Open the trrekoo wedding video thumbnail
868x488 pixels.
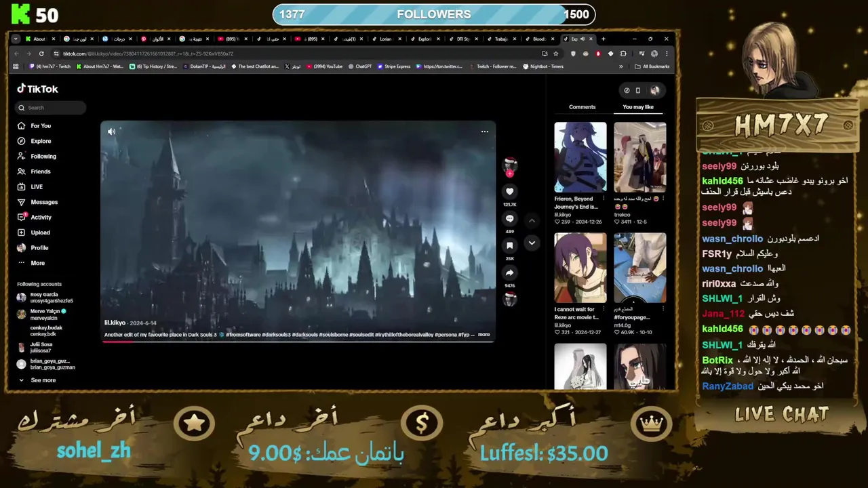640,157
